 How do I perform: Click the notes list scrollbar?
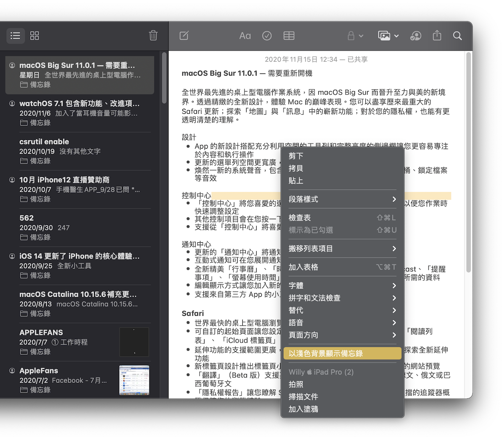click(164, 79)
